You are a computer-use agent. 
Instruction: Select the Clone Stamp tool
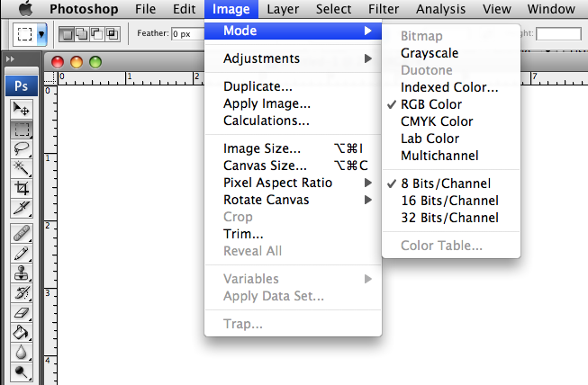coord(22,273)
